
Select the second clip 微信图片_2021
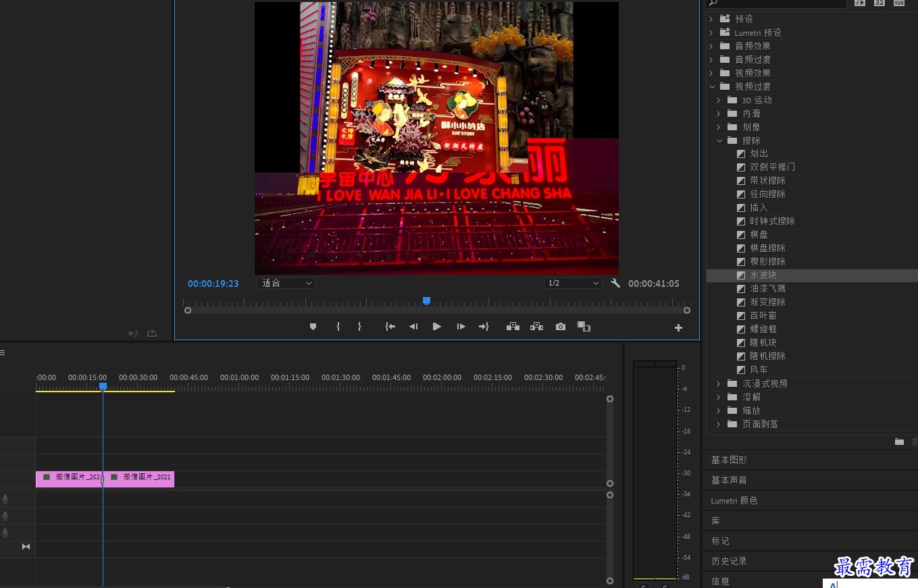tap(138, 479)
